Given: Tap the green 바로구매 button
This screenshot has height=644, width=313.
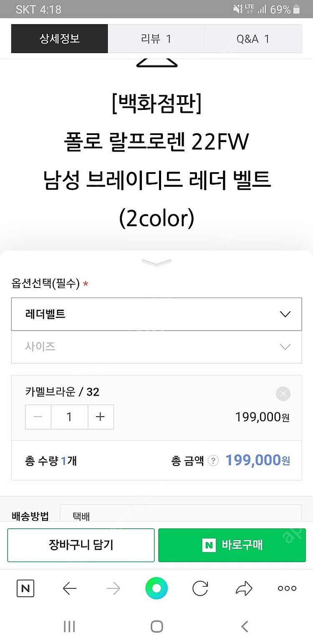Looking at the screenshot, I should [232, 545].
